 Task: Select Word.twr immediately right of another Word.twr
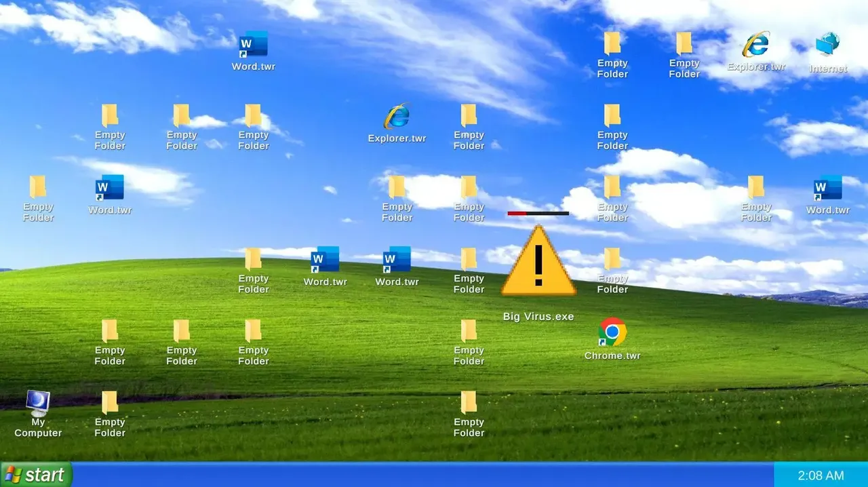pos(397,267)
